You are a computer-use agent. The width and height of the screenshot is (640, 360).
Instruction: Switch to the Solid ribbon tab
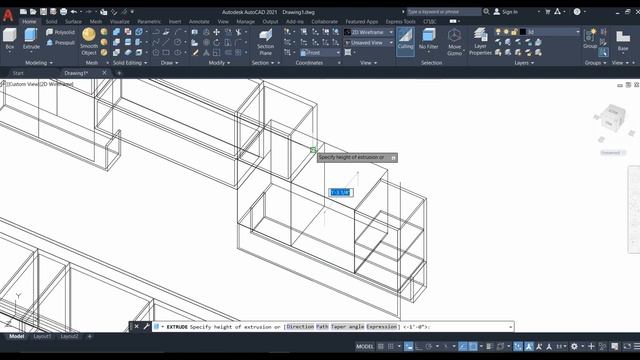51,21
